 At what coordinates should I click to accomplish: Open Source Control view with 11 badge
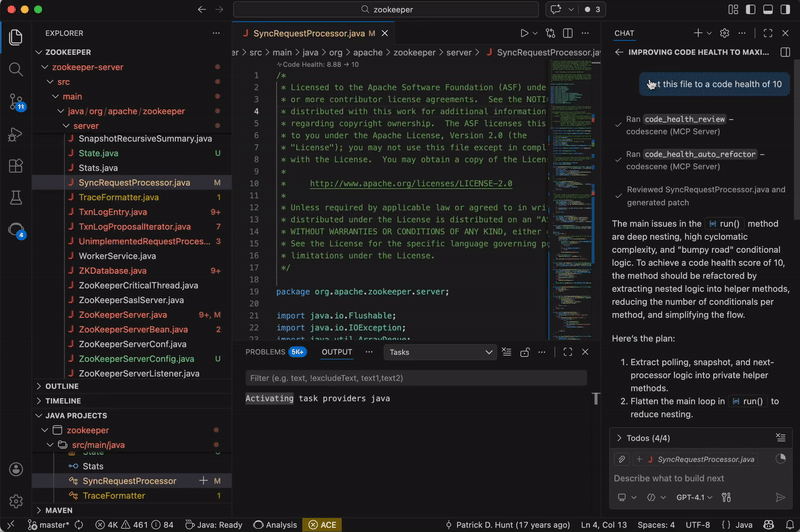[16, 102]
